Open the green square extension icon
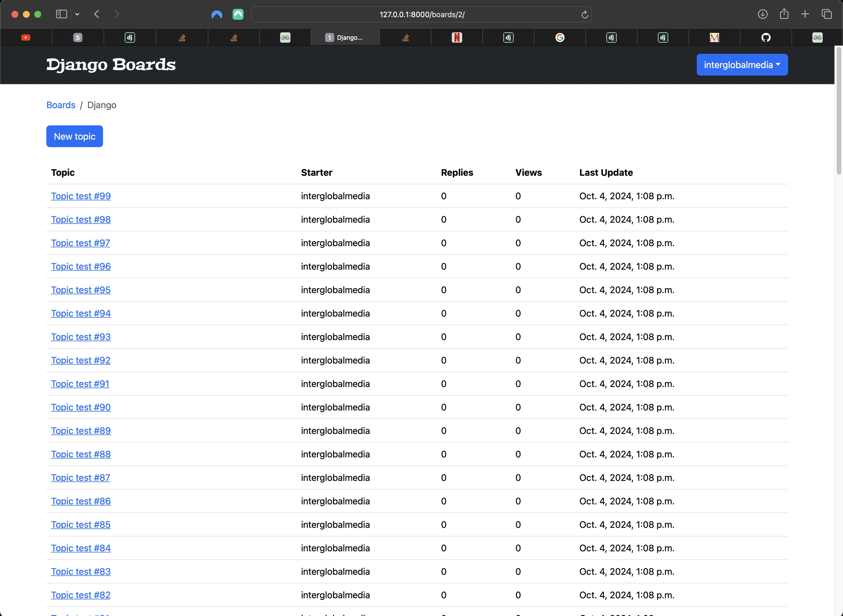Viewport: 843px width, 616px height. click(238, 15)
